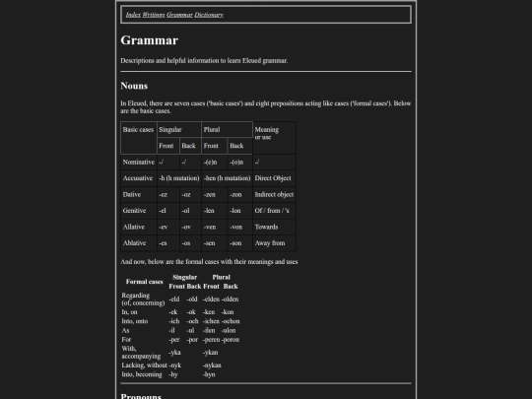The height and width of the screenshot is (399, 532).
Task: Click the Grammar page heading
Action: (x=150, y=40)
